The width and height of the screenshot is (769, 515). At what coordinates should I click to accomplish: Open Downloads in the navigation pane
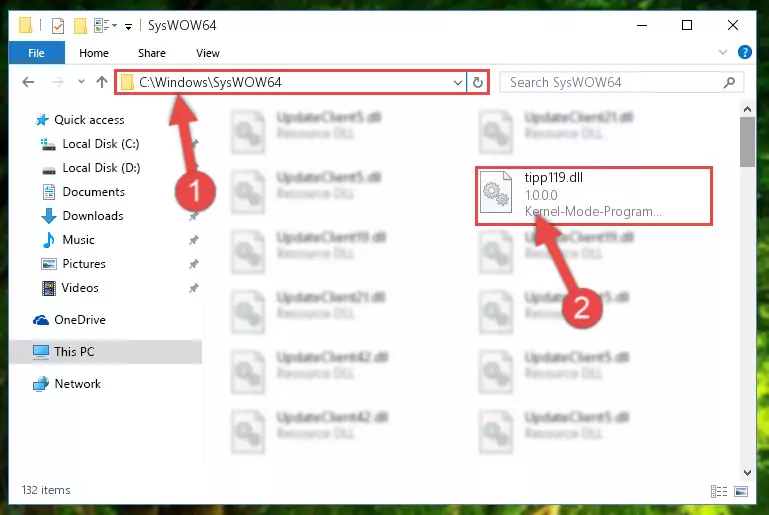(x=93, y=216)
